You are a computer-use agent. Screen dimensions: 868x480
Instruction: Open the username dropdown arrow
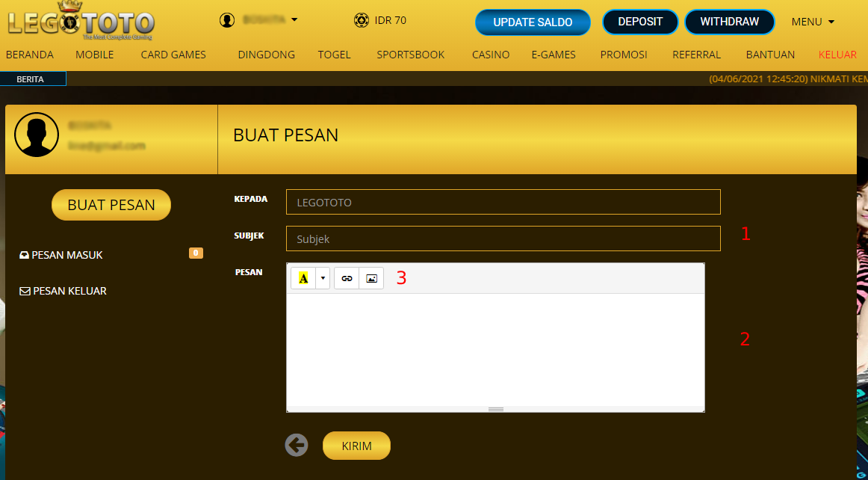(x=294, y=20)
